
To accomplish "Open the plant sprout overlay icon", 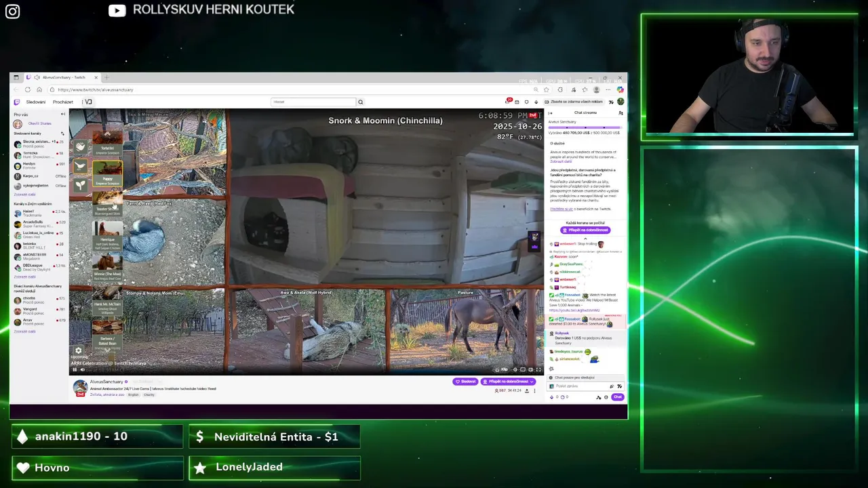I will (81, 185).
